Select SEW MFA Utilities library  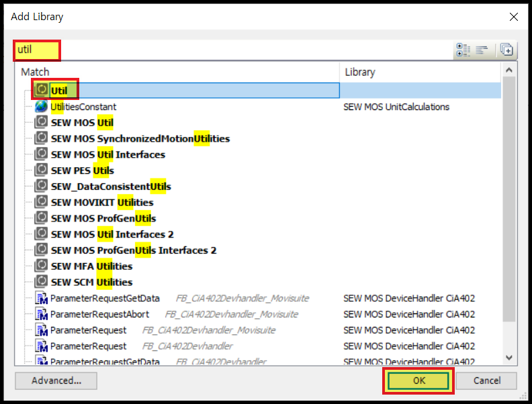[x=91, y=266]
